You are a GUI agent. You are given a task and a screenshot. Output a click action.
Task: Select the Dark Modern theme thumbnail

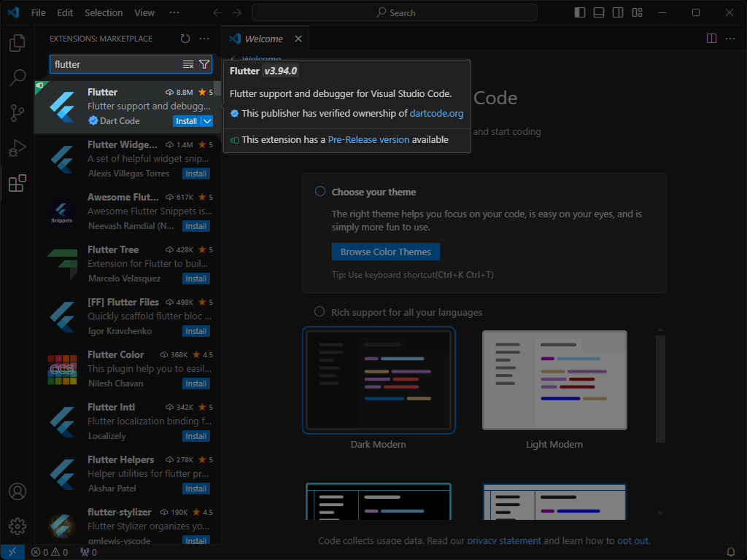point(379,380)
